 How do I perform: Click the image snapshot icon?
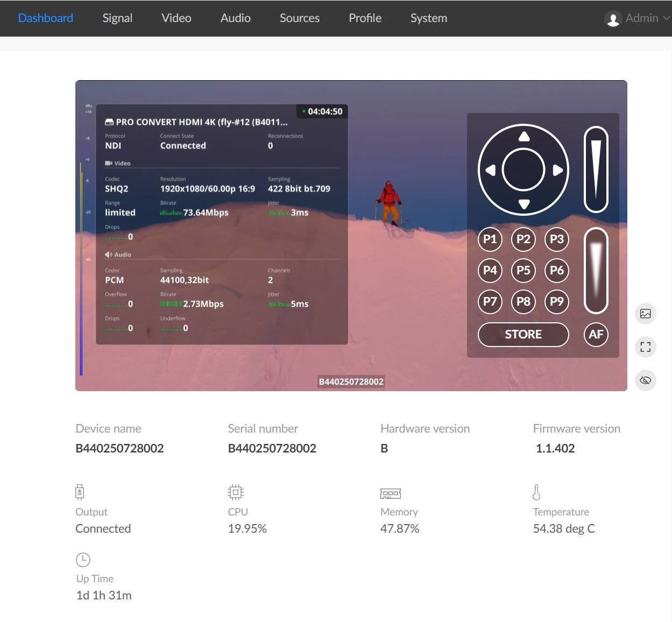click(x=645, y=314)
